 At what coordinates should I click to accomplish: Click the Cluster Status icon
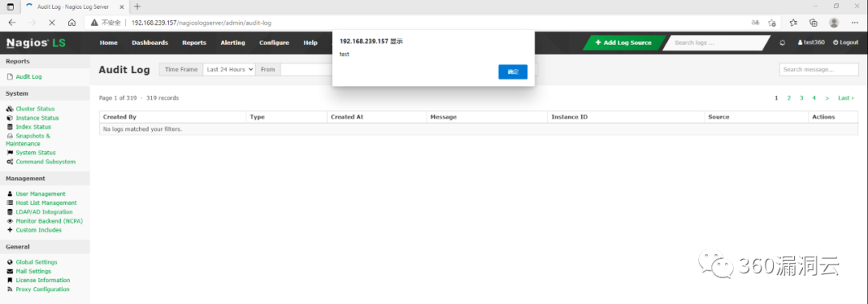(x=10, y=109)
